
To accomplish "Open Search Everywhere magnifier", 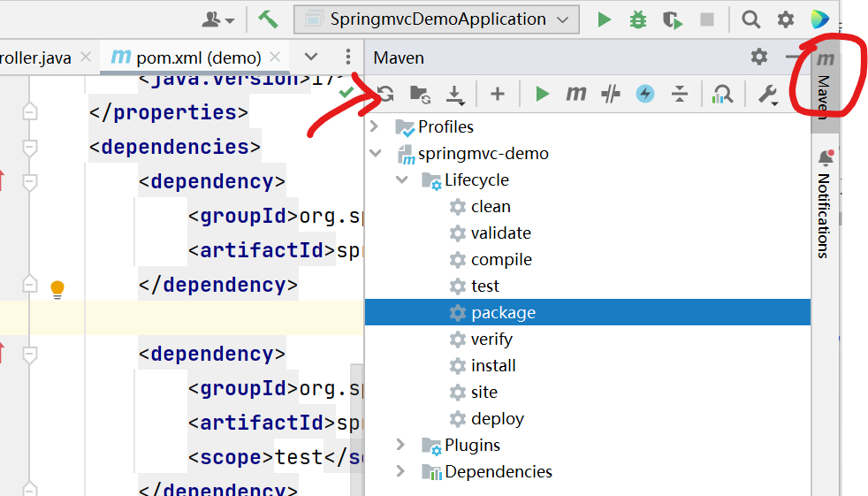I will 750,19.
